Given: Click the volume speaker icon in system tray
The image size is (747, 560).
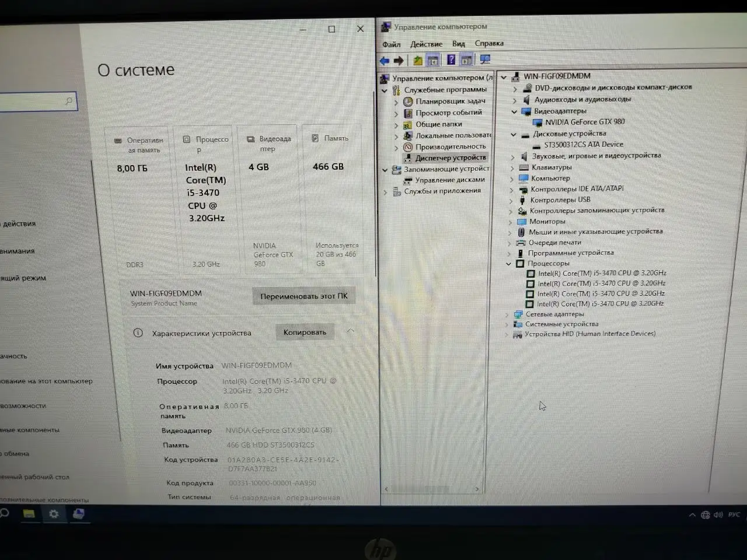Looking at the screenshot, I should 718,514.
